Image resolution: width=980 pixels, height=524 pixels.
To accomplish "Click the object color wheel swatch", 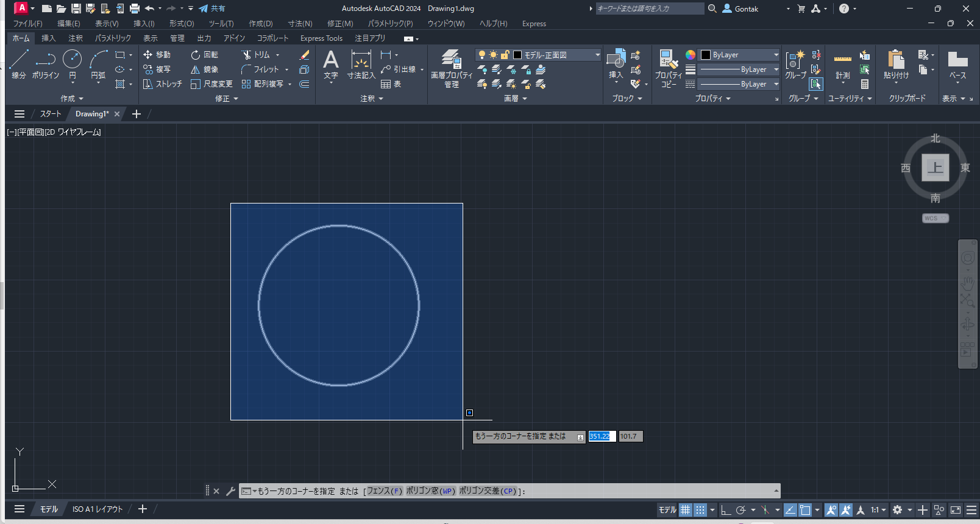I will click(x=690, y=55).
